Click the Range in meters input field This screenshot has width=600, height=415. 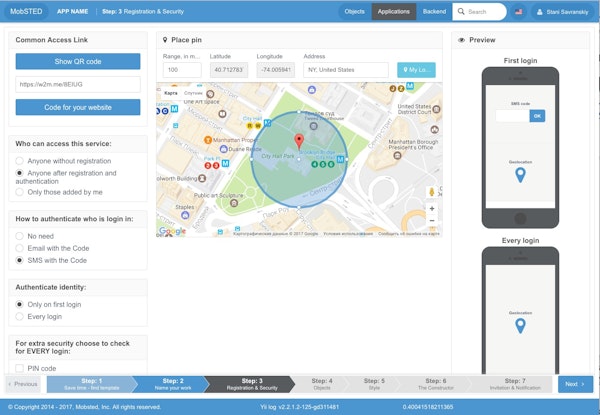(182, 70)
